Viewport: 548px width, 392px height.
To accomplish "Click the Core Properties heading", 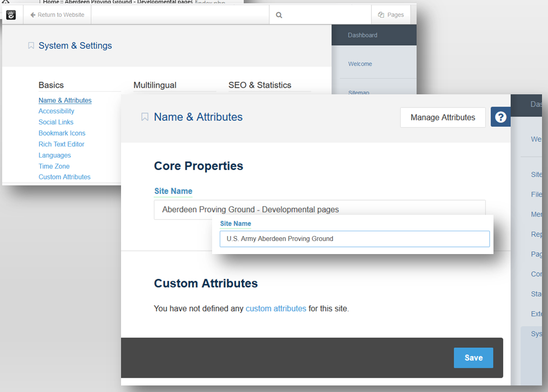I will (x=198, y=166).
